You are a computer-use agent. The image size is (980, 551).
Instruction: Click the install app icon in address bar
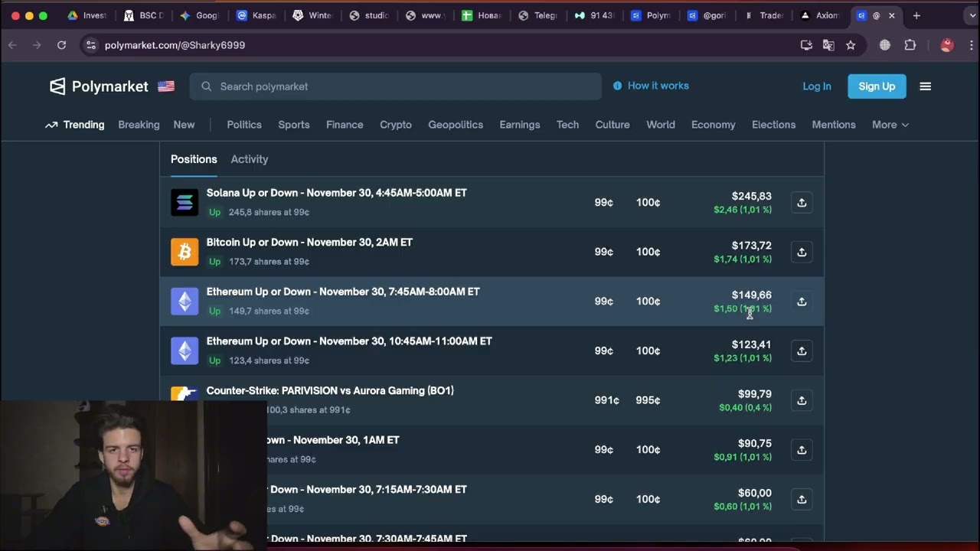pyautogui.click(x=806, y=45)
